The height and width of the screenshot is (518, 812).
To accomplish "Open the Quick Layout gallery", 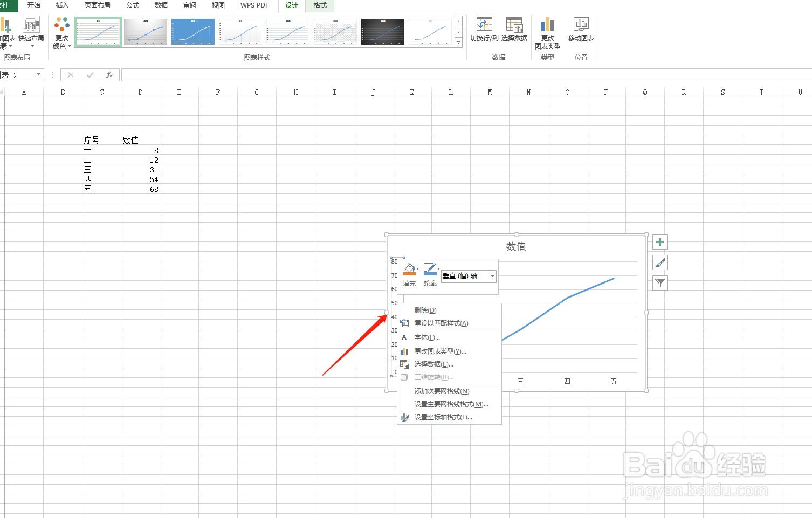I will tap(31, 32).
